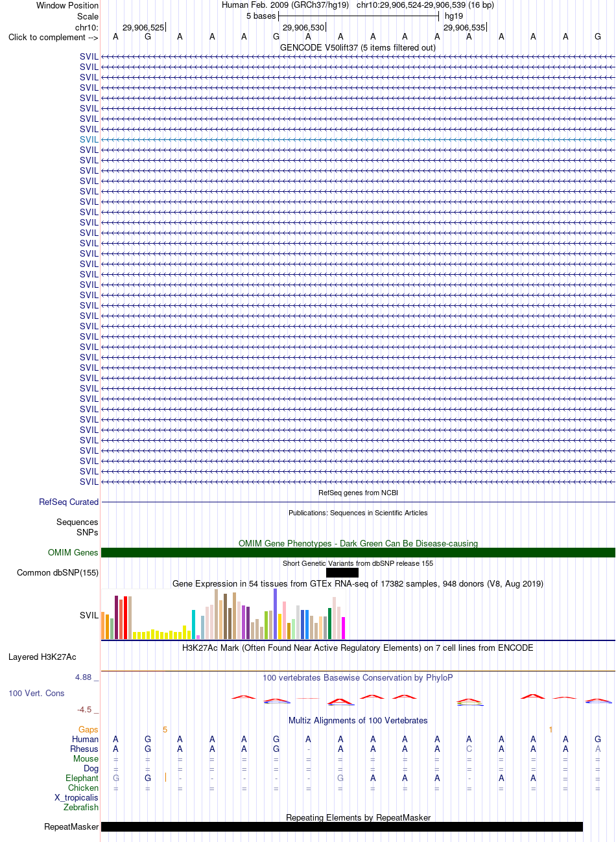Click the Mouse alignment row label
616x842 pixels.
(86, 758)
